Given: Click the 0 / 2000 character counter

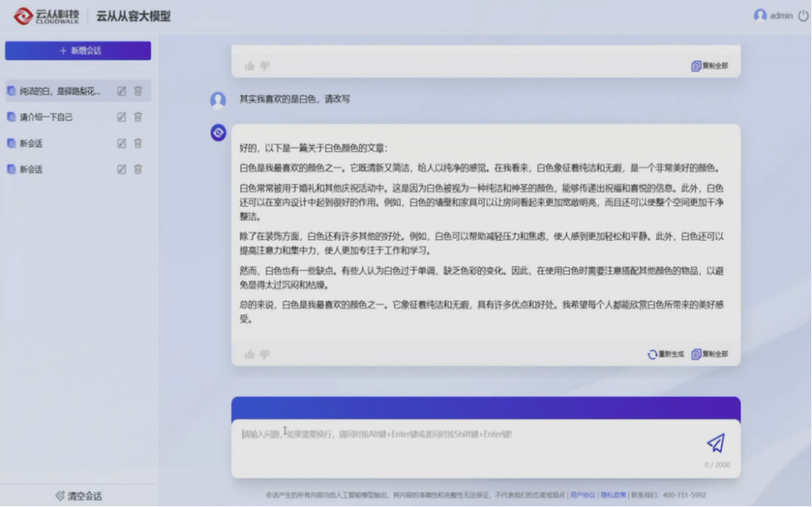Looking at the screenshot, I should point(717,465).
